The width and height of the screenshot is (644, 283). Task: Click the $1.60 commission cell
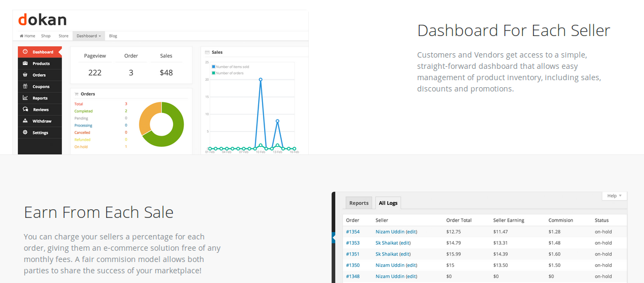coord(554,254)
